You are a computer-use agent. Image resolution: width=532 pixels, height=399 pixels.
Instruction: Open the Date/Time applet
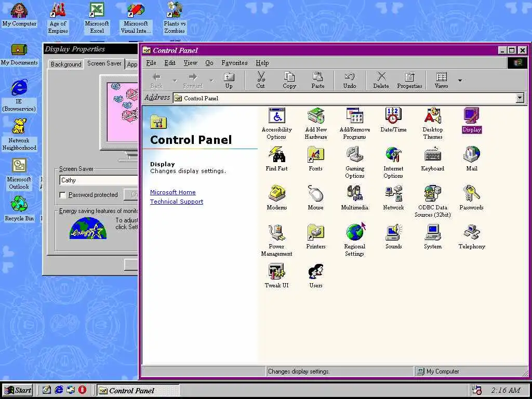click(x=393, y=120)
